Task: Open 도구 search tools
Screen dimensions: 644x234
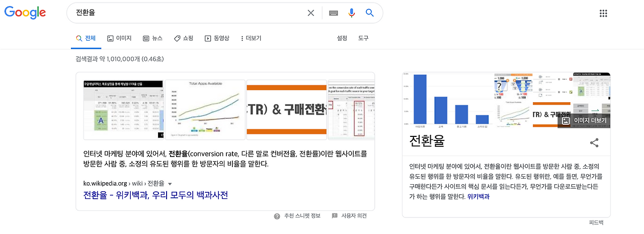Action: (x=363, y=38)
